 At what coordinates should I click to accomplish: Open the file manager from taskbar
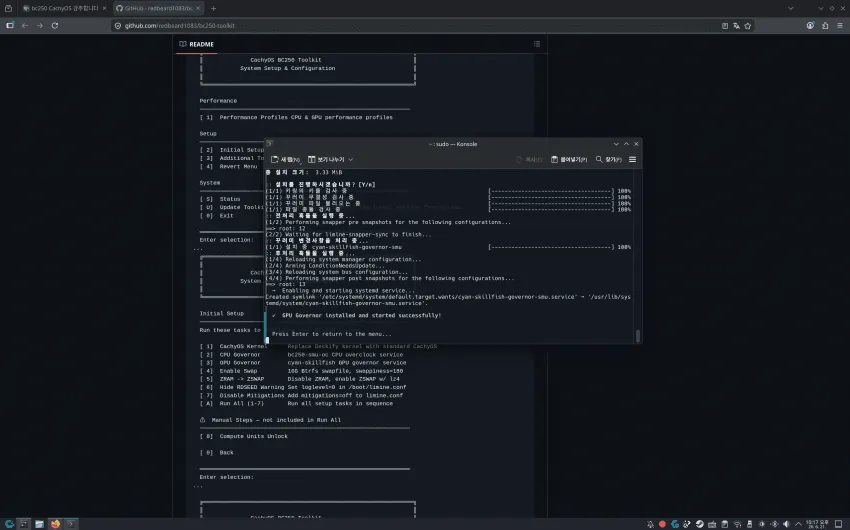39,523
